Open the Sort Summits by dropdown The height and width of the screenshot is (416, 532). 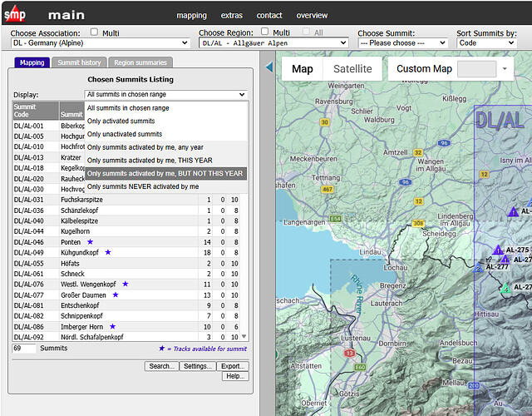tap(486, 43)
